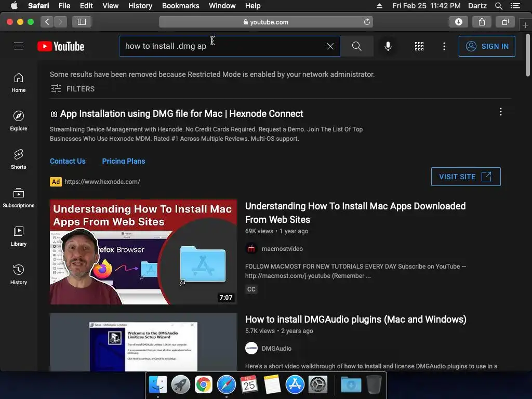532x399 pixels.
Task: Click the SIGN IN button
Action: click(486, 46)
